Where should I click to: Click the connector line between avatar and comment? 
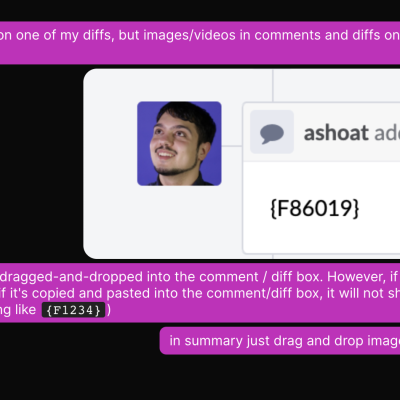coord(232,146)
